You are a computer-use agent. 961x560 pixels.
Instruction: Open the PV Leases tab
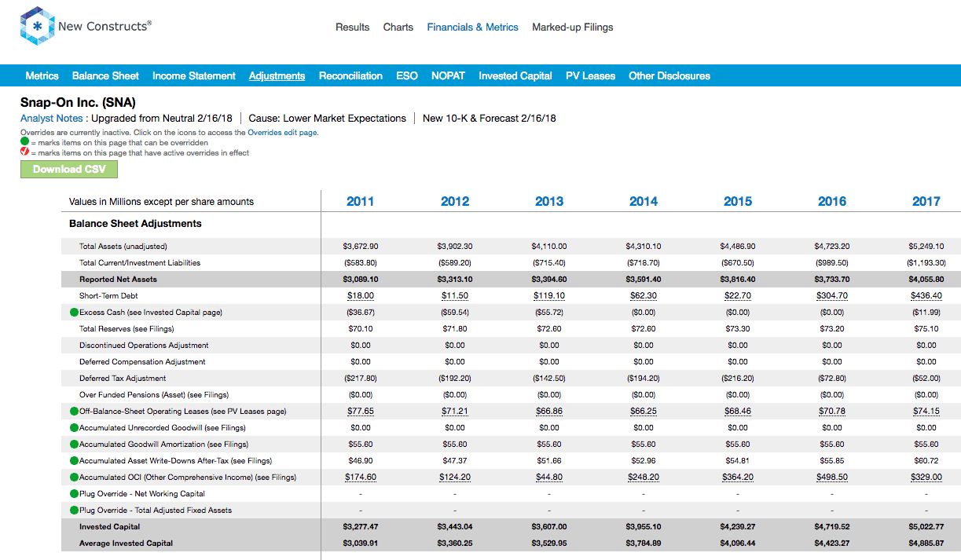591,76
